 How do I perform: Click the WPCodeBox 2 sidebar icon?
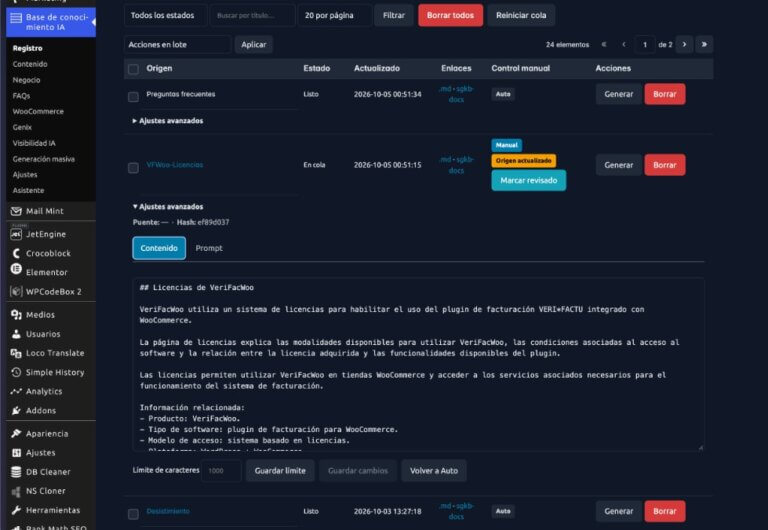(16, 291)
